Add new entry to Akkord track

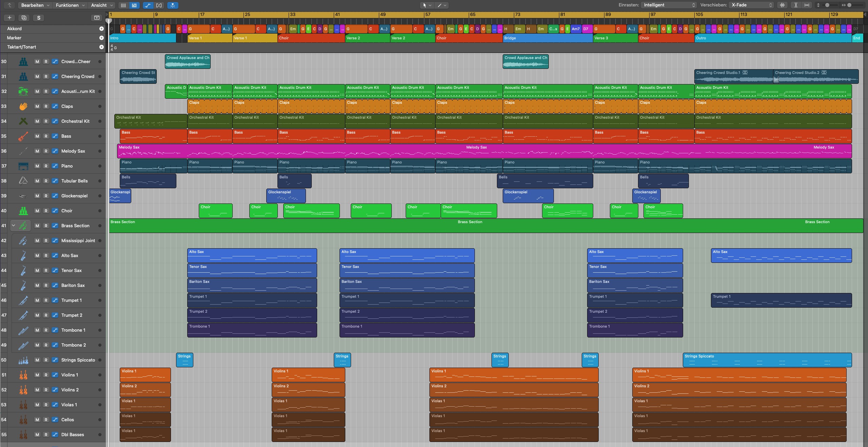click(x=101, y=29)
